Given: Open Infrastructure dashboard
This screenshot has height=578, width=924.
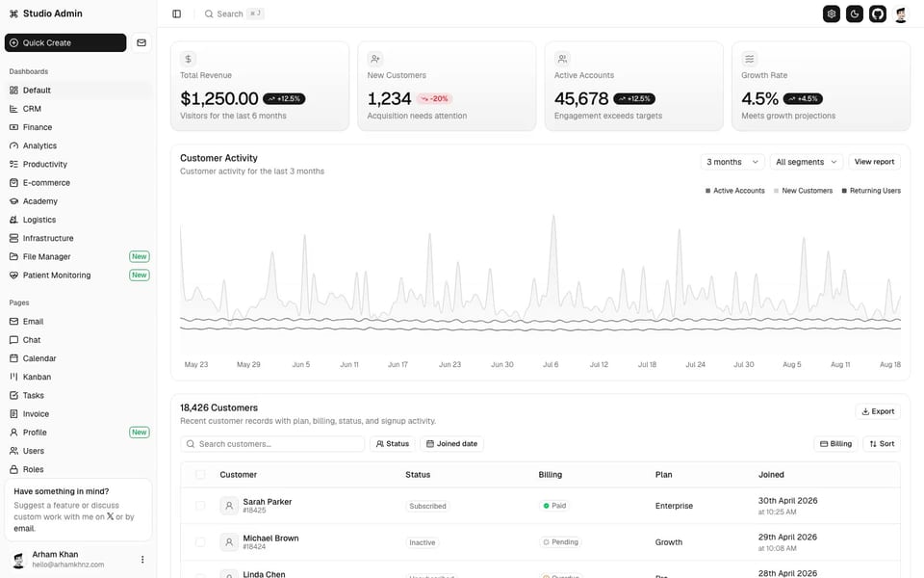Looking at the screenshot, I should (78, 238).
